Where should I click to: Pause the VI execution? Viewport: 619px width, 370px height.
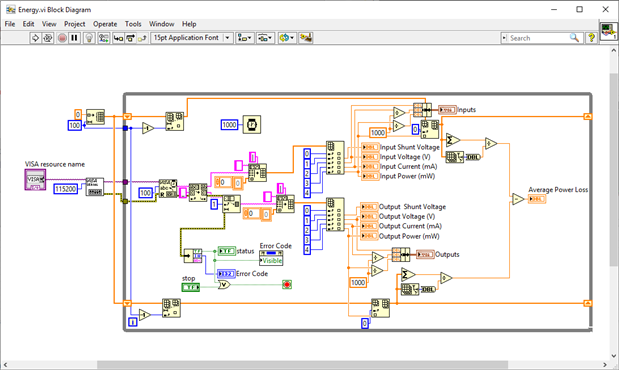coord(74,38)
